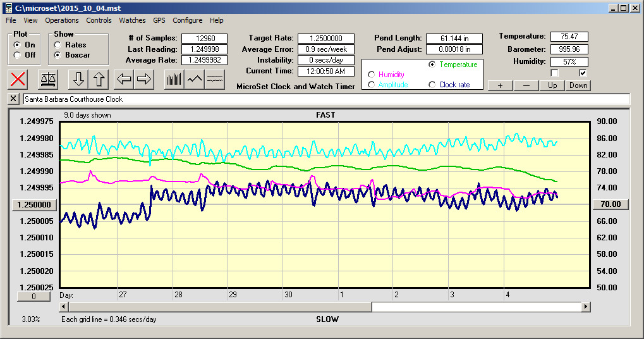Click the Current Time field

pyautogui.click(x=326, y=71)
